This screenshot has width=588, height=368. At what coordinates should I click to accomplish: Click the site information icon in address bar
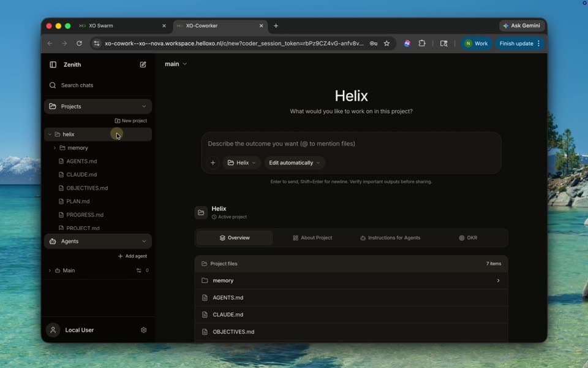click(x=97, y=44)
